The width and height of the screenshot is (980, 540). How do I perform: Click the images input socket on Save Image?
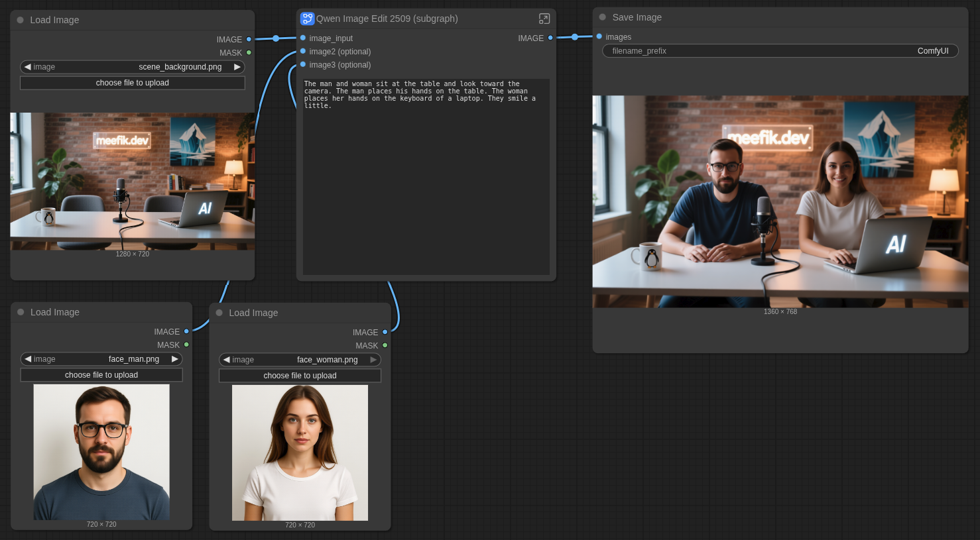[x=599, y=36]
